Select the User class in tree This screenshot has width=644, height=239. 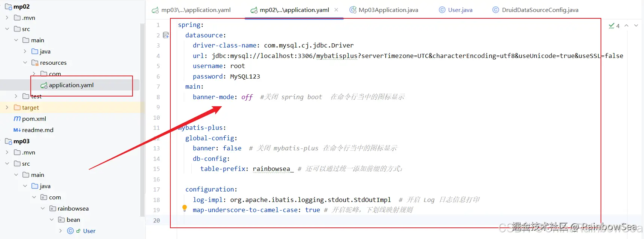89,231
